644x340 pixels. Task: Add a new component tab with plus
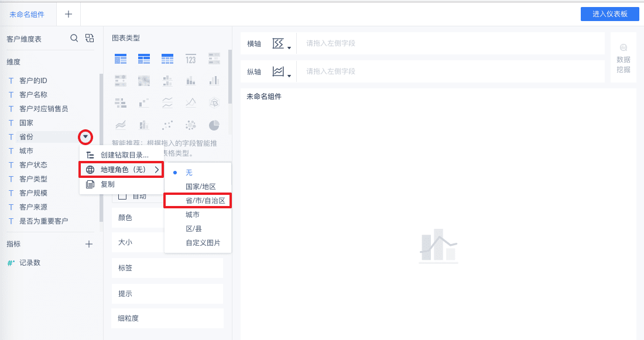[x=68, y=14]
